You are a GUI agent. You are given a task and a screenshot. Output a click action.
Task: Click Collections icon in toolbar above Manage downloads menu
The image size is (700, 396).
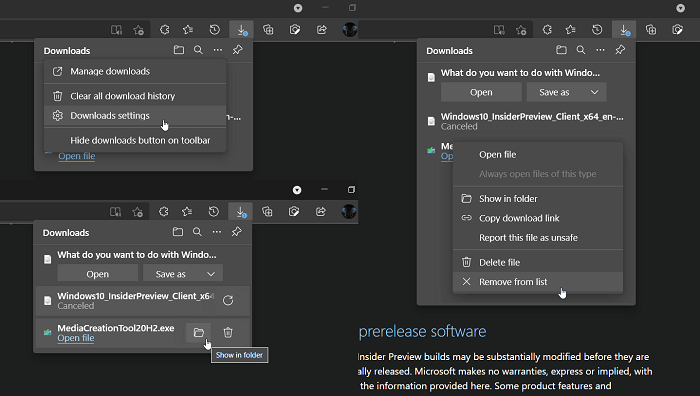(x=268, y=30)
